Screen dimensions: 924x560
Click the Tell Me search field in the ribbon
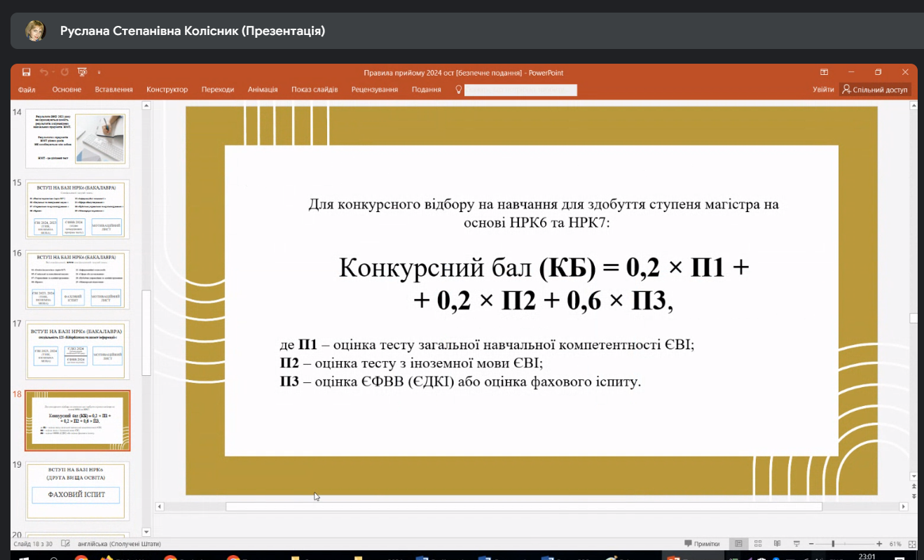click(x=520, y=90)
